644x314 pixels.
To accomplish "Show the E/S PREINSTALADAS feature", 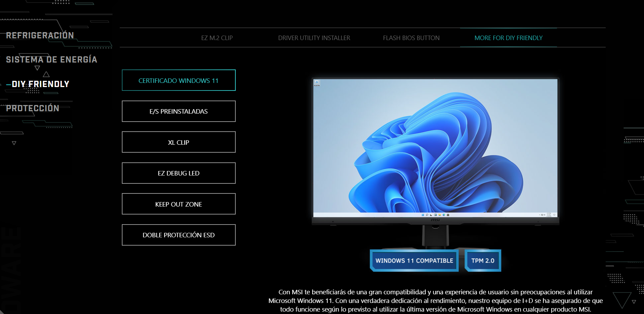I will (178, 111).
